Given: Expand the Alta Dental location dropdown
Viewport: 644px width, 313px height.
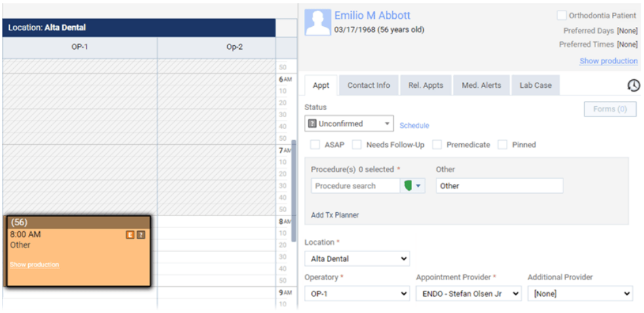Looking at the screenshot, I should point(357,259).
